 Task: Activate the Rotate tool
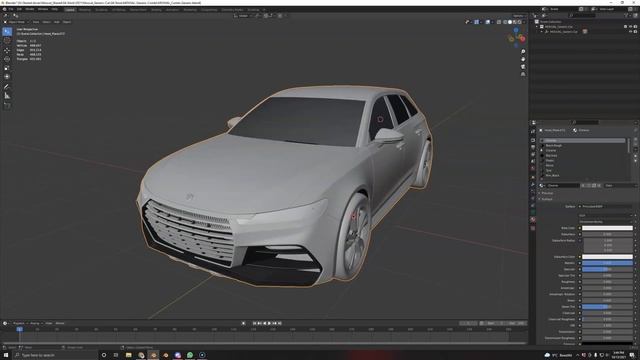tap(7, 59)
